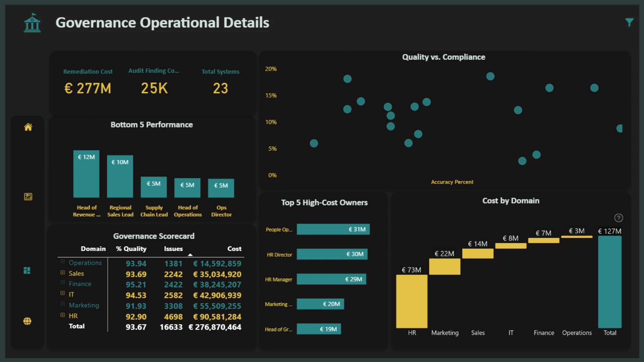Sort scorecard by Cost column header
644x362 pixels.
[x=234, y=249]
